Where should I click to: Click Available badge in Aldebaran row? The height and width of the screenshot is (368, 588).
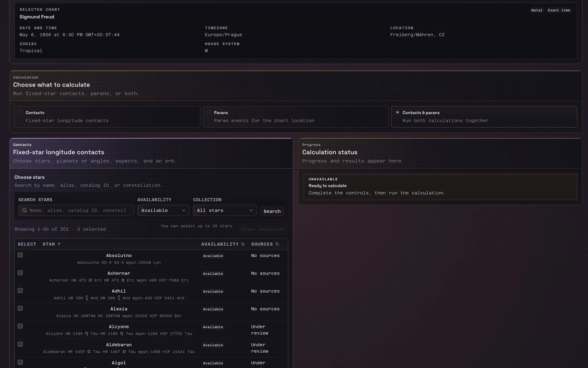tap(213, 345)
